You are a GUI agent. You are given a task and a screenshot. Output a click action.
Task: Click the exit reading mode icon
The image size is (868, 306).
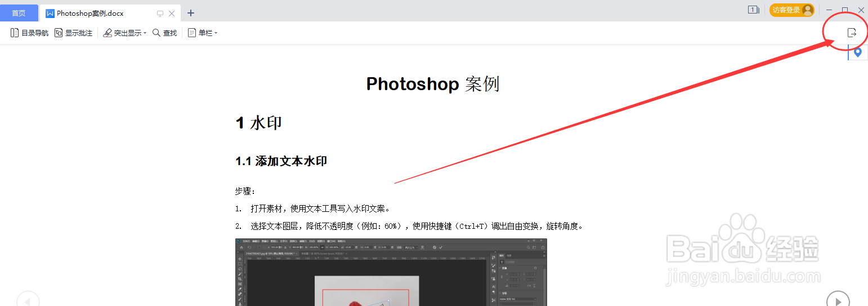point(852,33)
